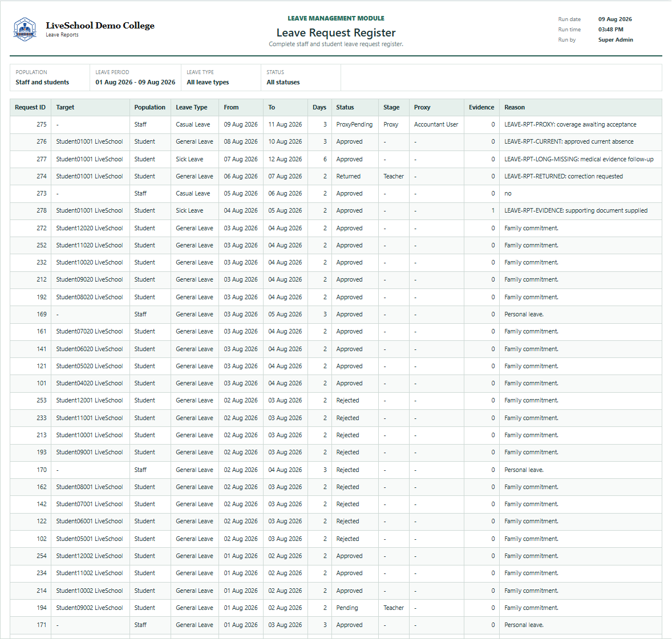Click the LEAVE-RPT-EVIDENCE reason text

tap(576, 211)
